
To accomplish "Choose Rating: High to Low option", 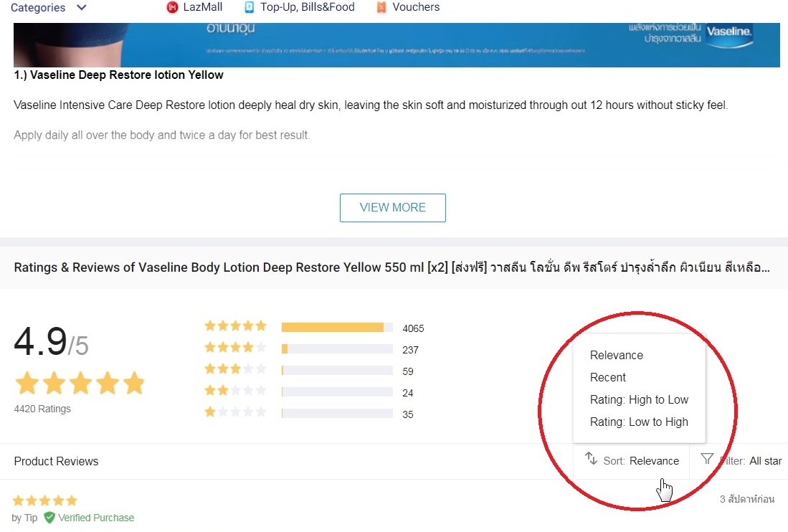I will pyautogui.click(x=639, y=400).
